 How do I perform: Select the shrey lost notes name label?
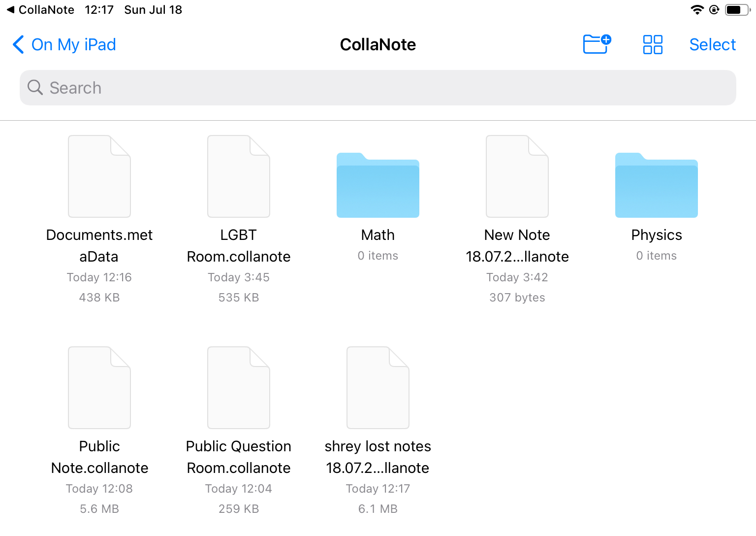(x=378, y=457)
